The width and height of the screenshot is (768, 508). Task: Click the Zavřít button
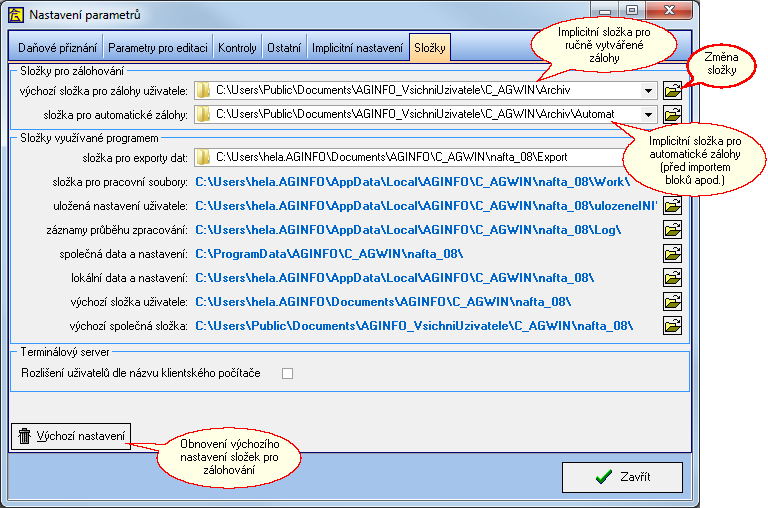[622, 477]
